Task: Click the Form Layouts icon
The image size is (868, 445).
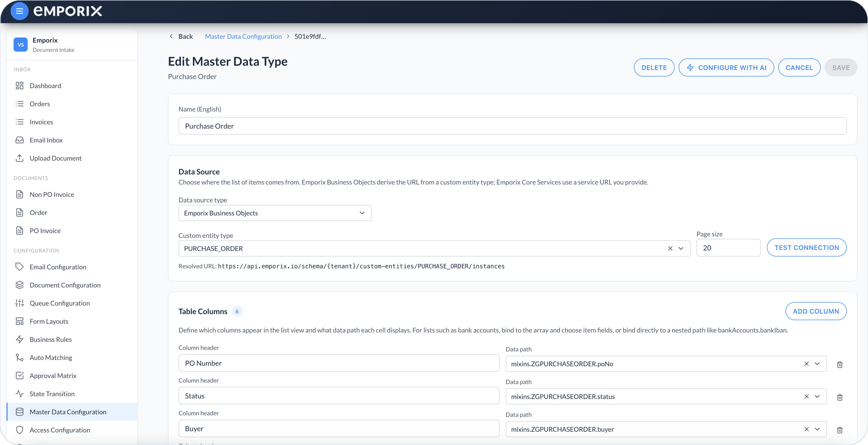Action: click(20, 321)
